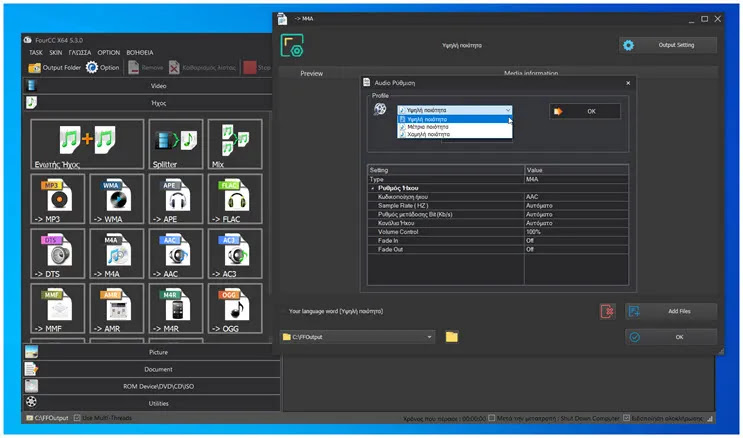Screen dimensions: 743x438
Task: Expand the Picture category section
Action: coord(152,352)
